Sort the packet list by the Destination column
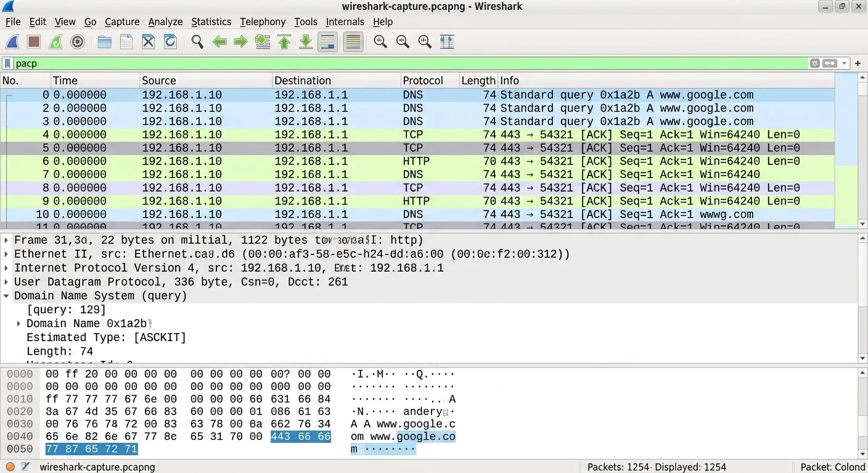868x473 pixels. click(336, 81)
